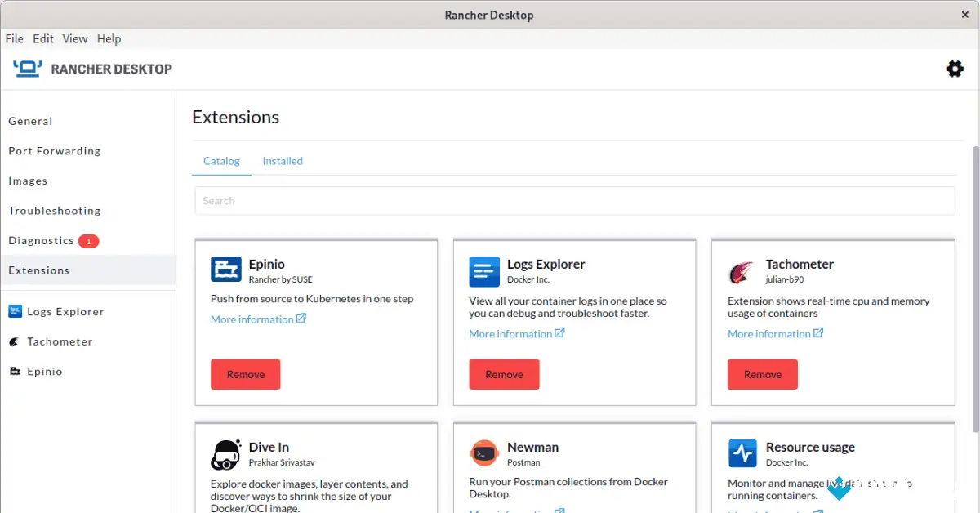Click the settings gear icon
The image size is (980, 513).
pos(954,69)
